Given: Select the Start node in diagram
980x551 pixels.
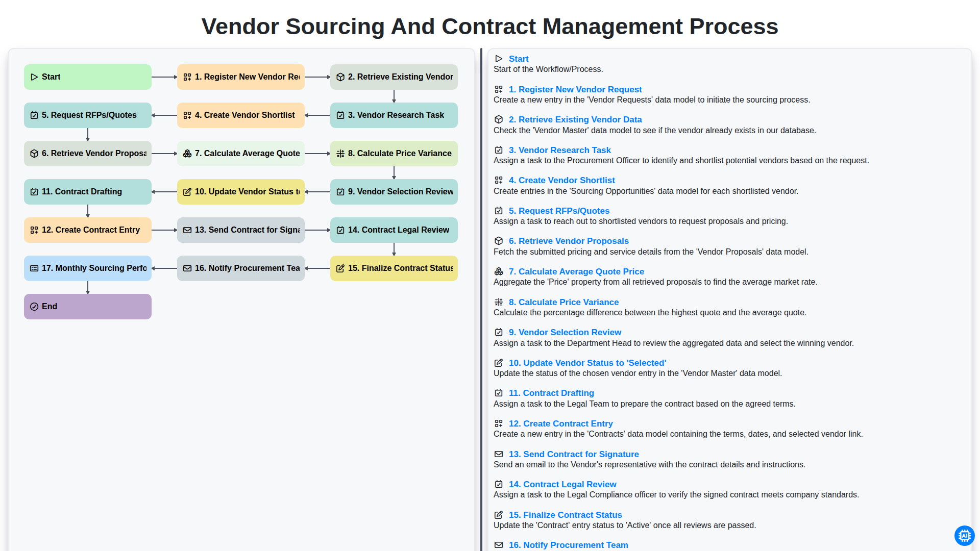Looking at the screenshot, I should (88, 77).
